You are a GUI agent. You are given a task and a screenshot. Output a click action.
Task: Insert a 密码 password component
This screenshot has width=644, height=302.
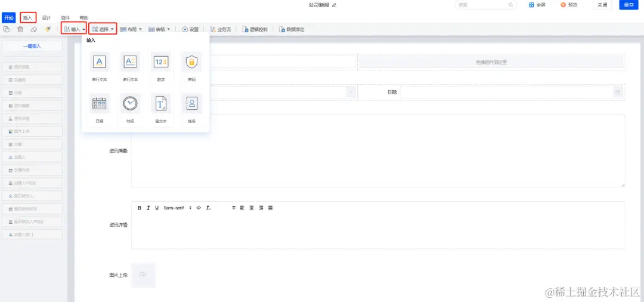(x=191, y=67)
